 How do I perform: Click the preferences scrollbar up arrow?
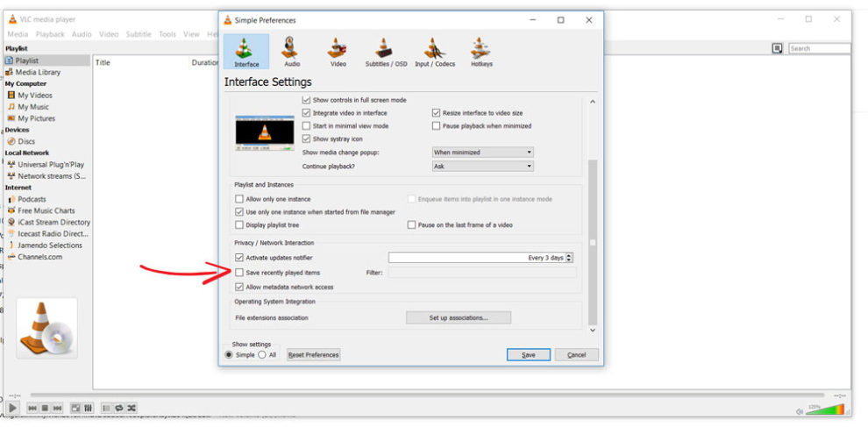click(x=593, y=102)
